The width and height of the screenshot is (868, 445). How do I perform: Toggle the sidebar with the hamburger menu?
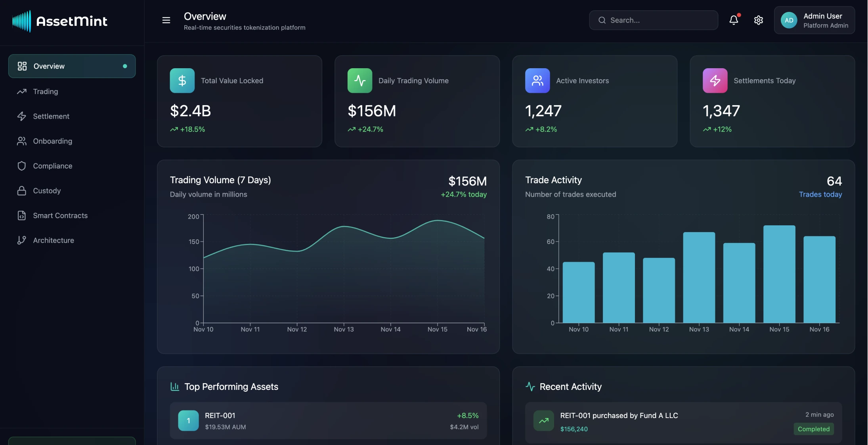(166, 20)
